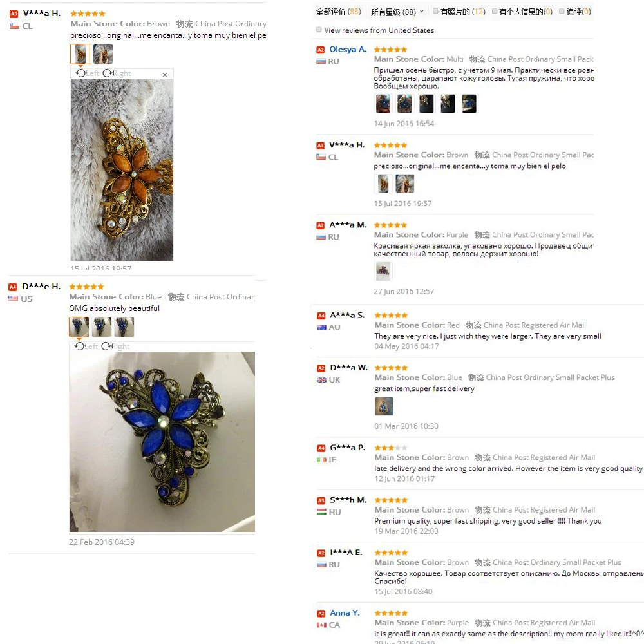The width and height of the screenshot is (644, 644).
Task: Select the 全部评价 (88) tab
Action: pyautogui.click(x=339, y=12)
